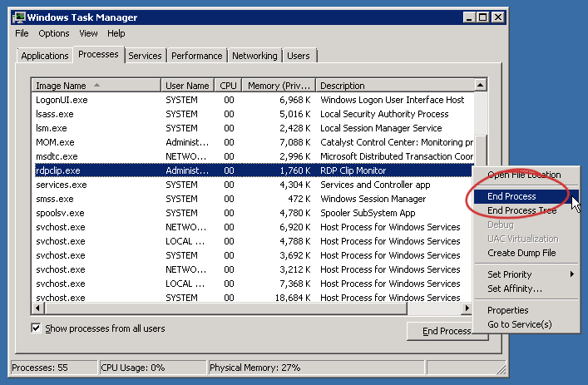Select svchost.exe row using 3,692 K
The height and width of the screenshot is (385, 588).
[x=253, y=255]
